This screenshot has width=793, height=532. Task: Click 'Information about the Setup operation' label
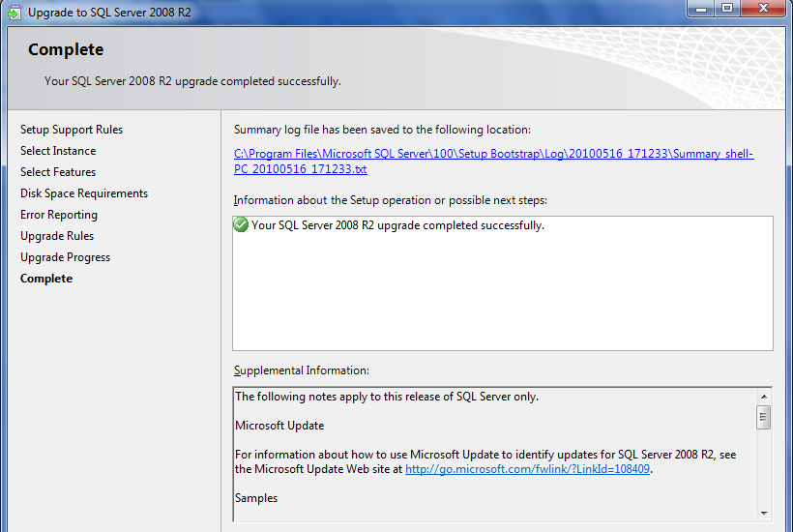coord(390,200)
